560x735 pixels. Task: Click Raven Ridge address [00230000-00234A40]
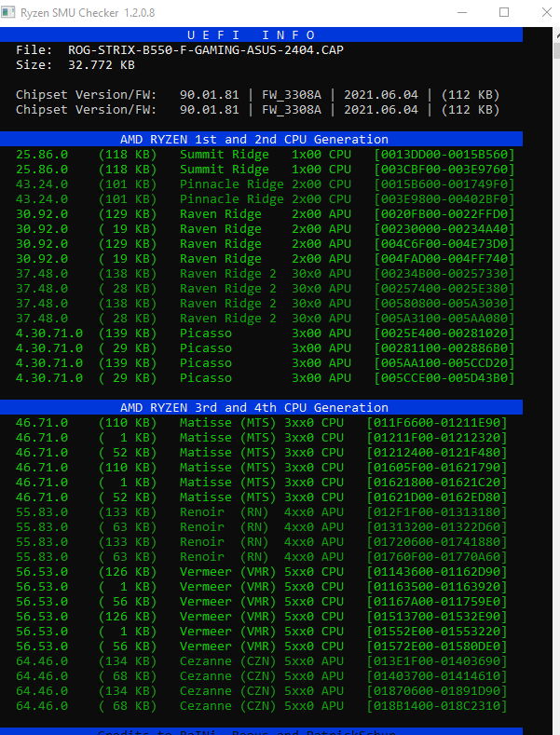pos(444,229)
